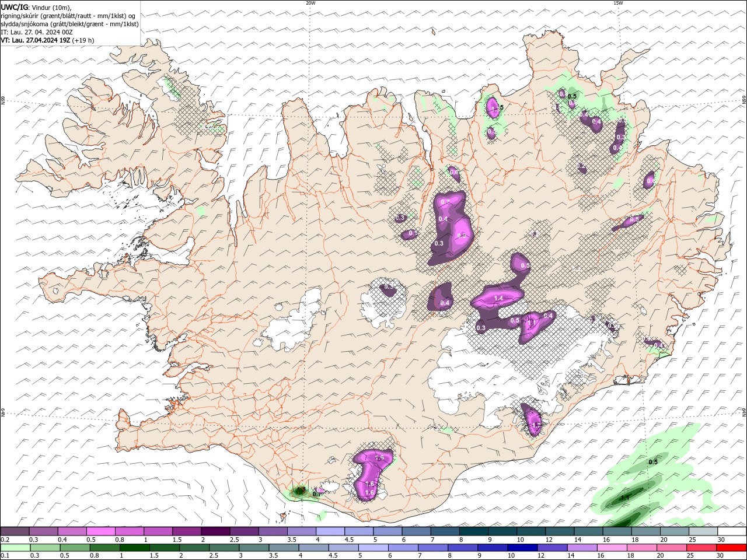Viewport: 747px width, 560px height.
Task: Click 'VT: Lau. 27.04.2024 19Z' valid time
Action: [x=35, y=40]
